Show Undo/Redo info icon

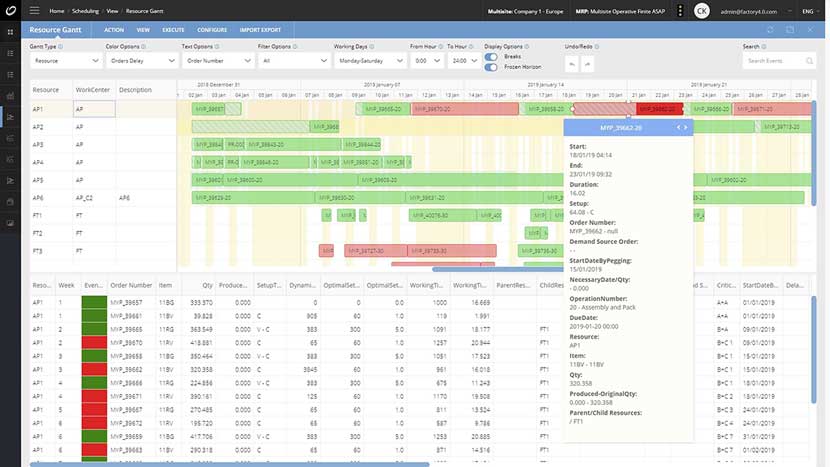tap(597, 47)
